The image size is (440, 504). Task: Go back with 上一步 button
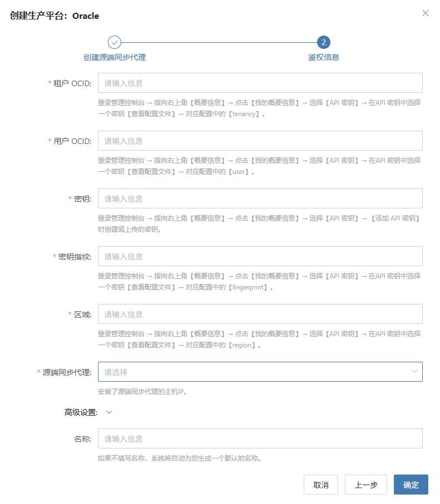[366, 485]
